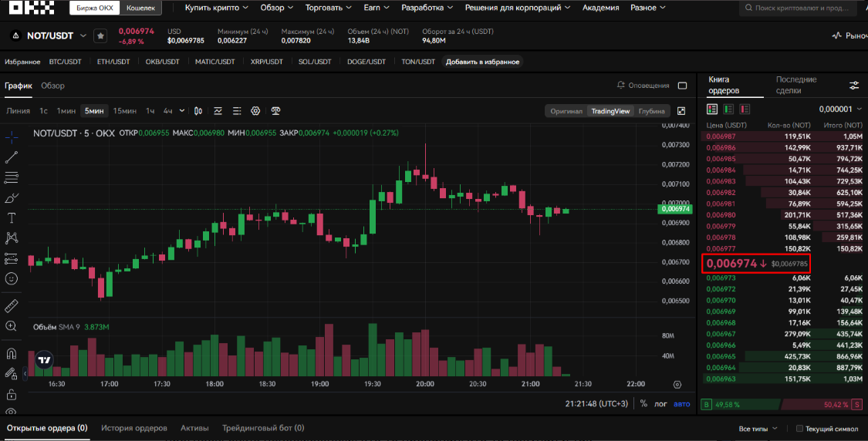Expand Решения для корпораций menu
This screenshot has height=441, width=868.
click(x=518, y=8)
